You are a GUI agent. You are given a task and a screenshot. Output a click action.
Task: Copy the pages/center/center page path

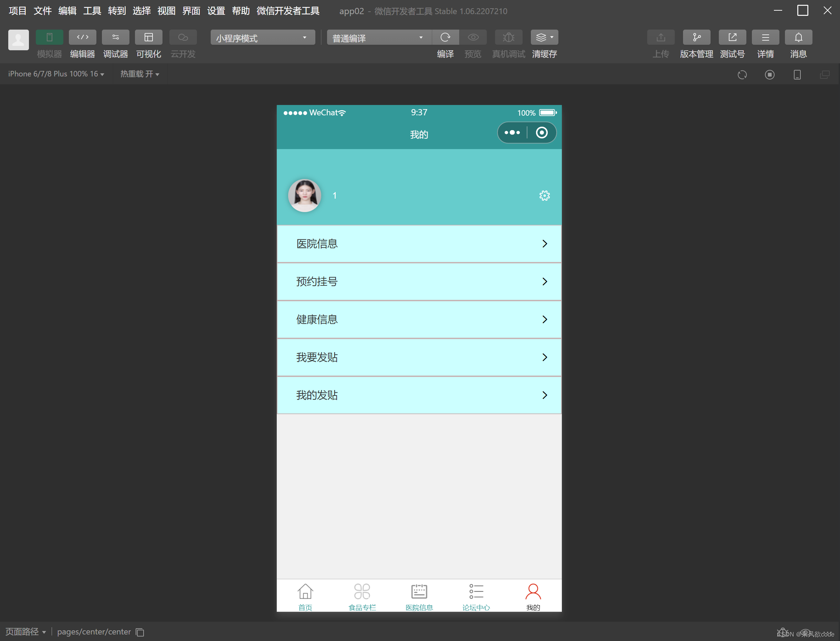(x=140, y=632)
